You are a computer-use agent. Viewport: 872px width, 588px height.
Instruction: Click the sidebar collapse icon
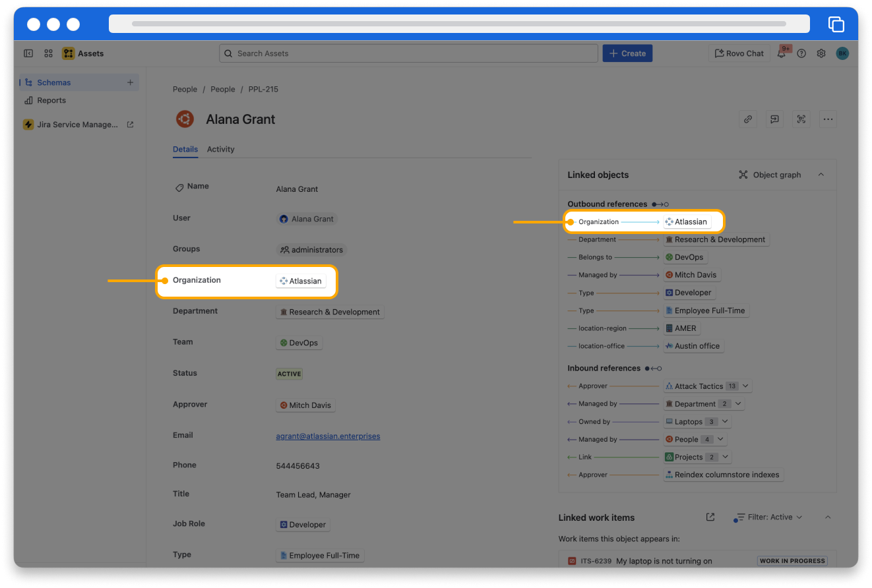[x=28, y=53]
